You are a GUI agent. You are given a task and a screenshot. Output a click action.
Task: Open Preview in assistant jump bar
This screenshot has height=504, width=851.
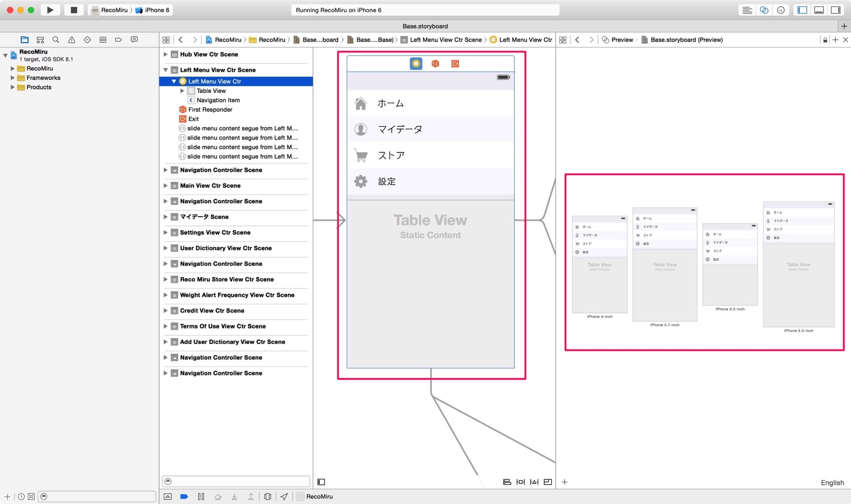617,40
